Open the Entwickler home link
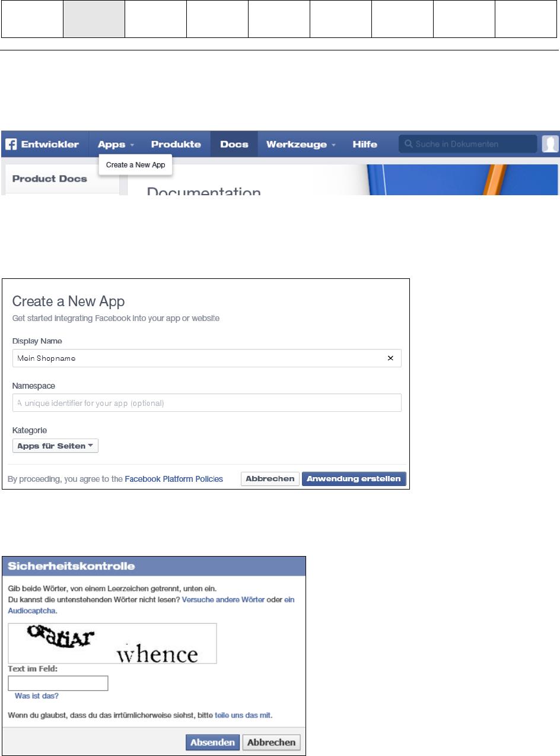Image resolution: width=560 pixels, height=756 pixels. 50,144
